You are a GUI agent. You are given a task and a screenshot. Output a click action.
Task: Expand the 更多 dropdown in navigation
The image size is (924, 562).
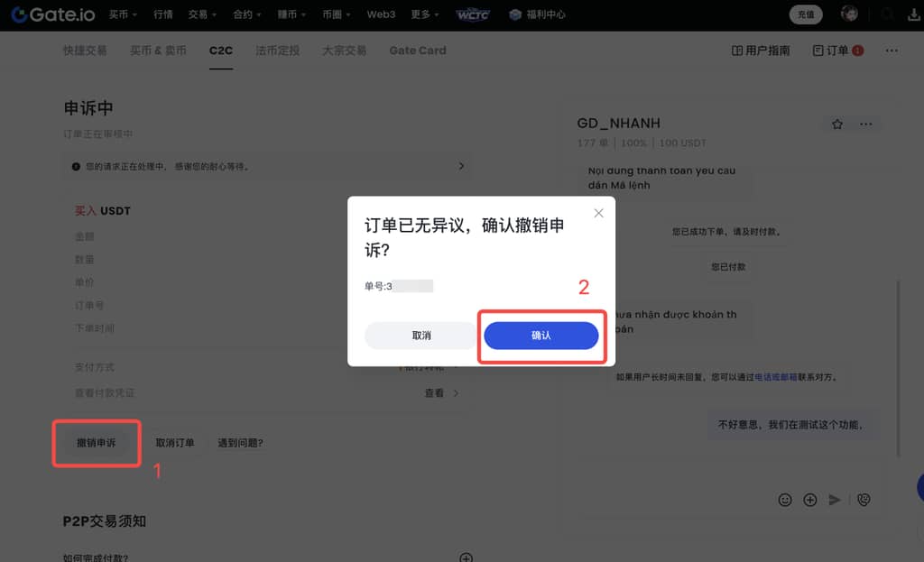click(x=424, y=14)
